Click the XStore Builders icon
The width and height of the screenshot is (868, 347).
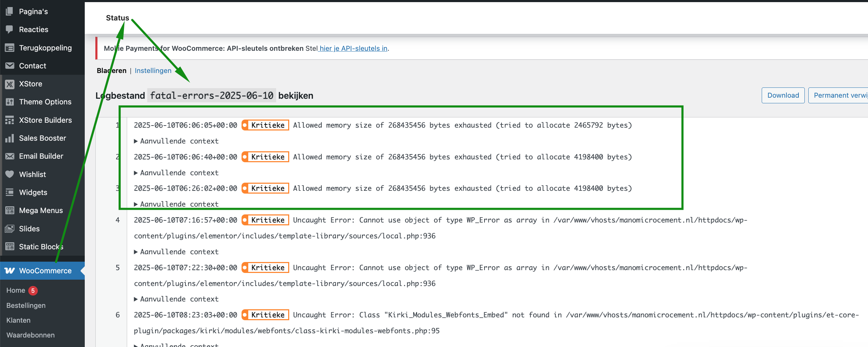click(10, 120)
